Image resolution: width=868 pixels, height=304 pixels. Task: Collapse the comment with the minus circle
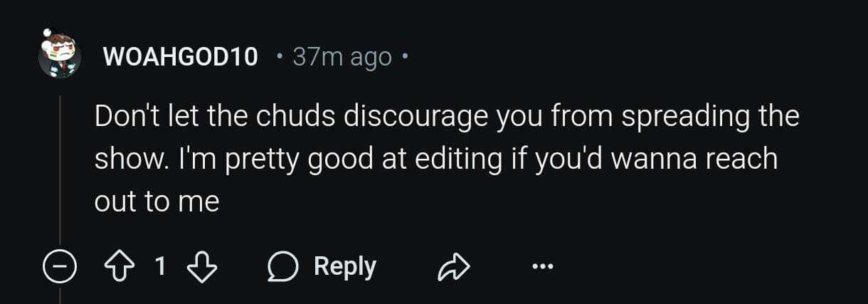point(59,268)
